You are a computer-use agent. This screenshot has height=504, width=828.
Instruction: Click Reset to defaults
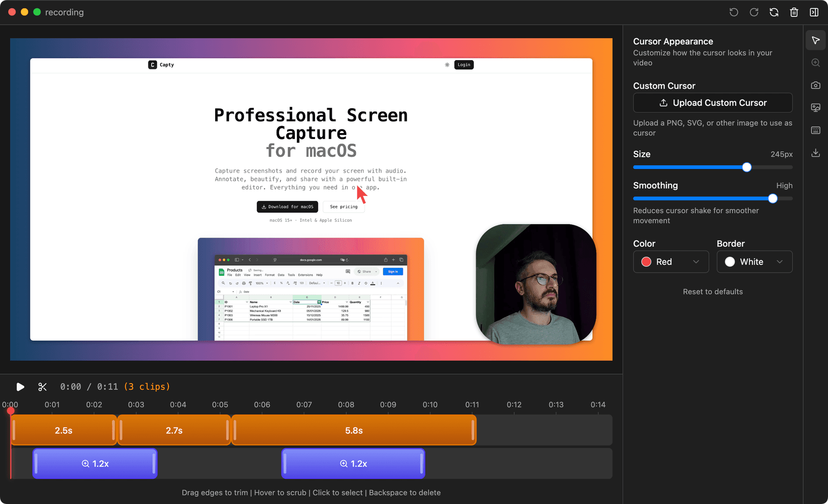coord(712,292)
